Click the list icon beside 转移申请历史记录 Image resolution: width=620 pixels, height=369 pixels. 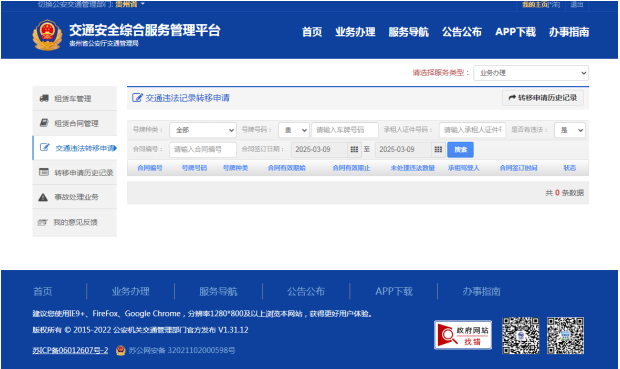[43, 172]
